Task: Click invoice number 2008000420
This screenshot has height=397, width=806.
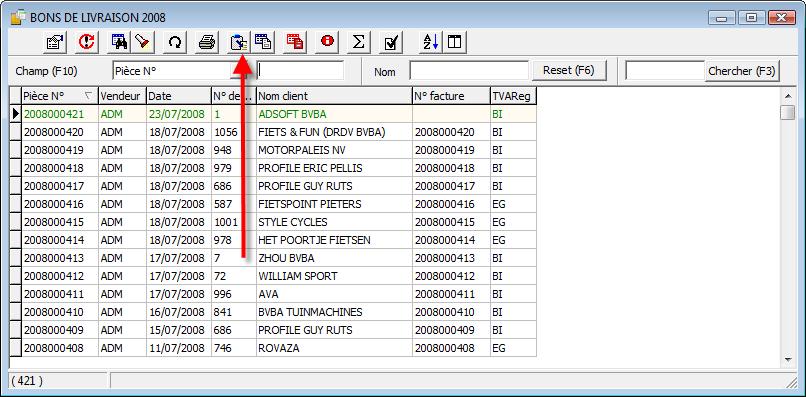Action: tap(445, 132)
